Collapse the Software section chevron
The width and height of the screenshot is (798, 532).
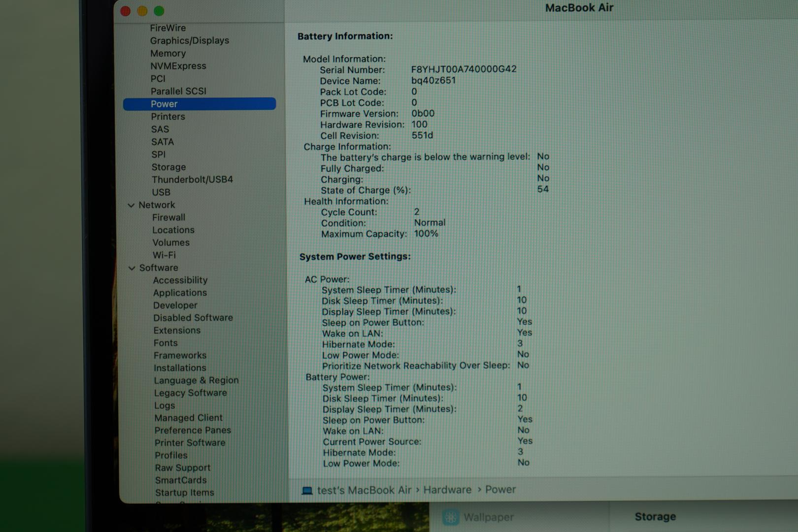pos(132,268)
